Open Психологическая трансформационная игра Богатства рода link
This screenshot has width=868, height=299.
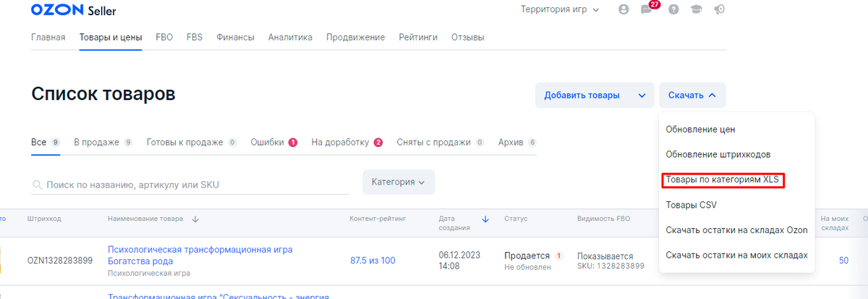point(200,255)
